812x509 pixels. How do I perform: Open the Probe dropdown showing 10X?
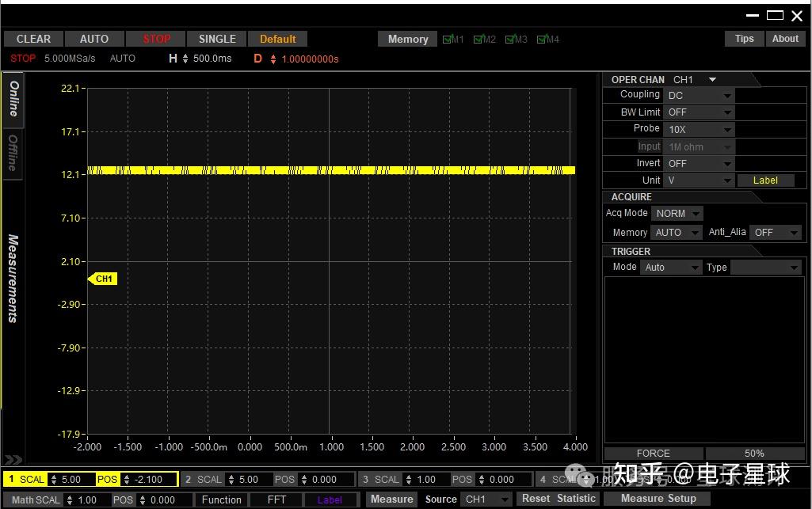coord(700,129)
